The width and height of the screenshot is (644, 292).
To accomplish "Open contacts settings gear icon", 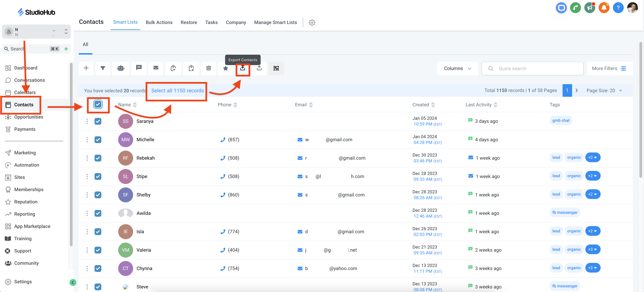I will tap(312, 22).
